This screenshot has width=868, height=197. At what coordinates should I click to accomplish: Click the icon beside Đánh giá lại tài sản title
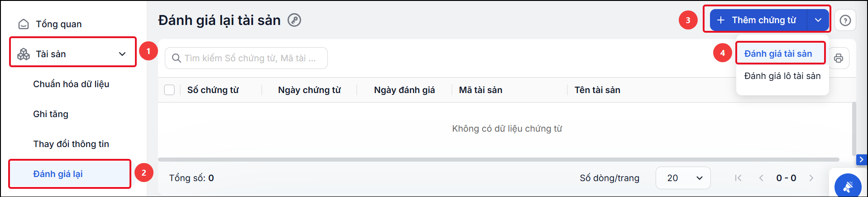294,20
